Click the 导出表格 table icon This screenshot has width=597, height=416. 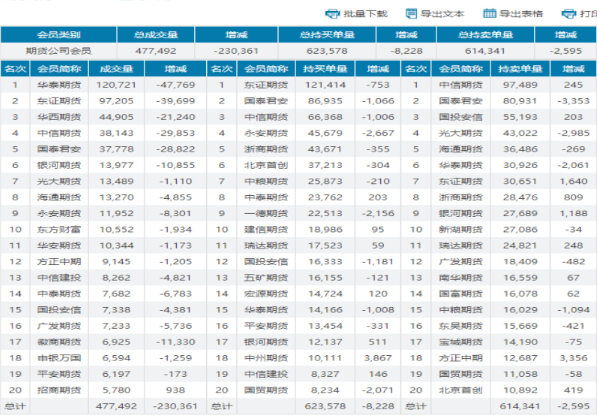click(x=489, y=14)
